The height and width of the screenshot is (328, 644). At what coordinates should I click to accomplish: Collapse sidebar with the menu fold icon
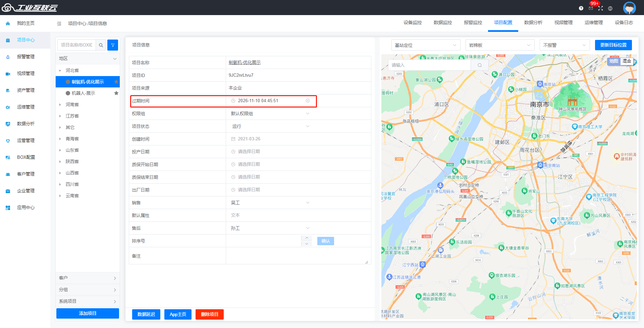pos(59,23)
